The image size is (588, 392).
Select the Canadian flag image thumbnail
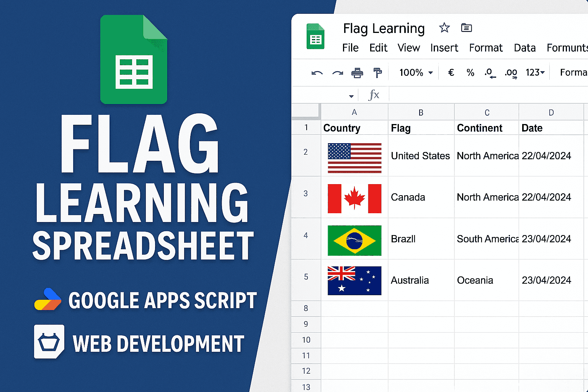tap(354, 198)
